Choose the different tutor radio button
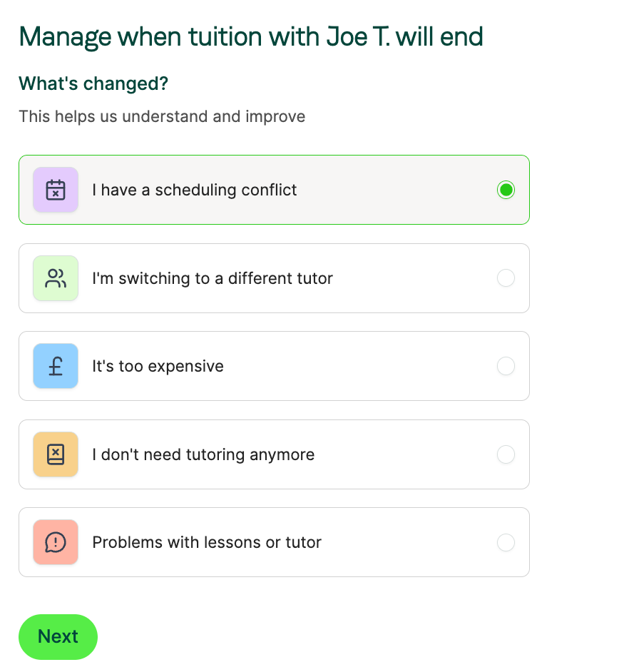619x672 pixels. 506,278
